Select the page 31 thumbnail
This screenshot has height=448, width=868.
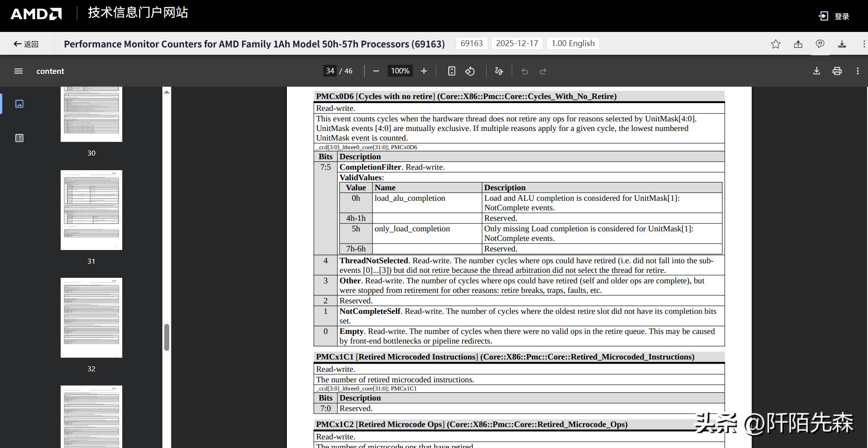(x=91, y=210)
